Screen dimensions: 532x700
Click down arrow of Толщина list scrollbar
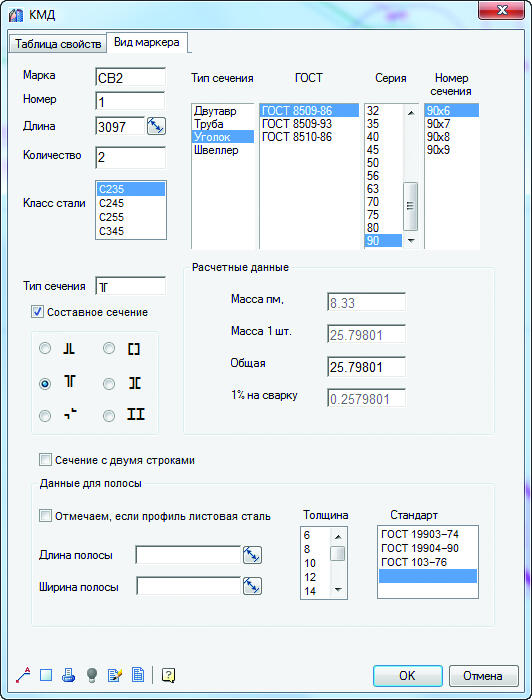click(x=338, y=590)
